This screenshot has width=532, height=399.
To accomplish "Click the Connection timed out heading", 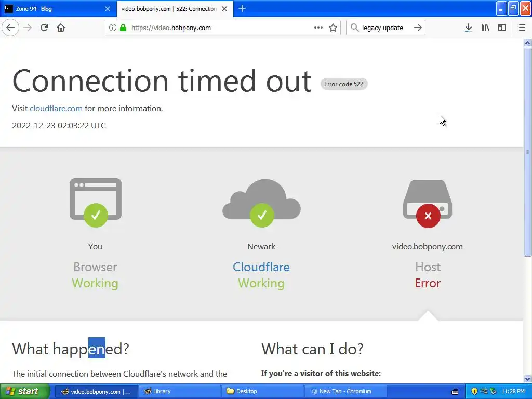I will (162, 82).
